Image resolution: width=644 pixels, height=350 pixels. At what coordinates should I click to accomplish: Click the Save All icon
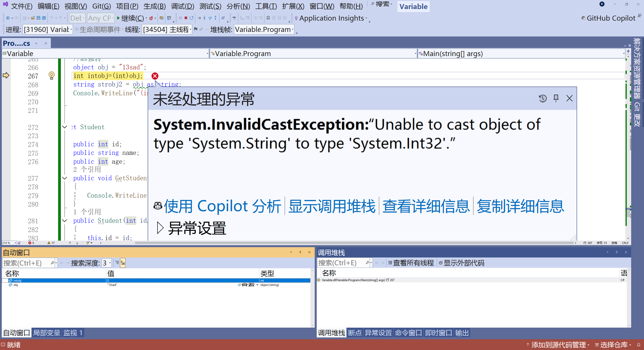(x=44, y=18)
